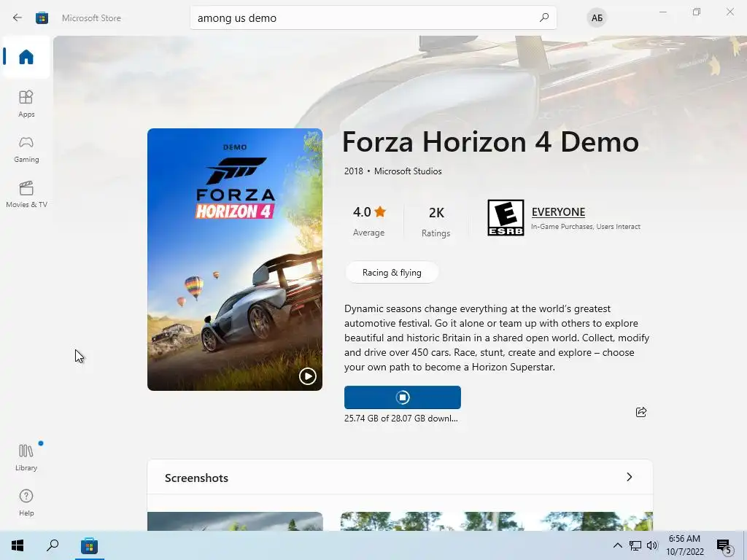Open the Help page

tap(26, 502)
